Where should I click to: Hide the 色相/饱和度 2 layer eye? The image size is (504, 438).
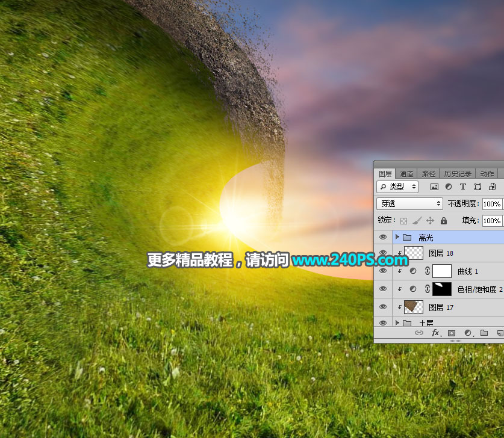383,289
